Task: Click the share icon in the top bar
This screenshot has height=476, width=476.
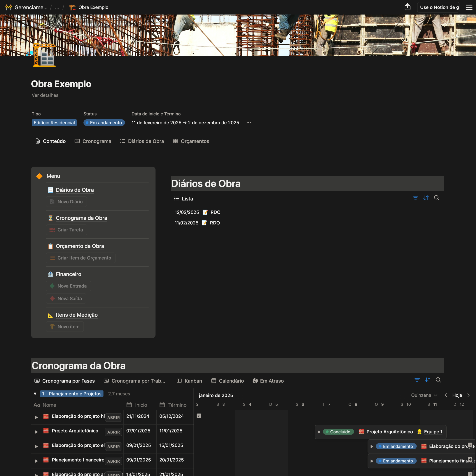Action: [x=408, y=7]
